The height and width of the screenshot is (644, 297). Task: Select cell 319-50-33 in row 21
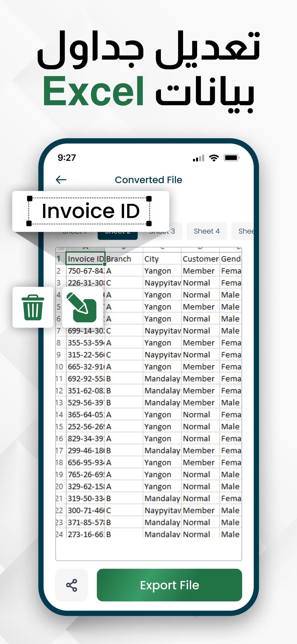pyautogui.click(x=85, y=498)
